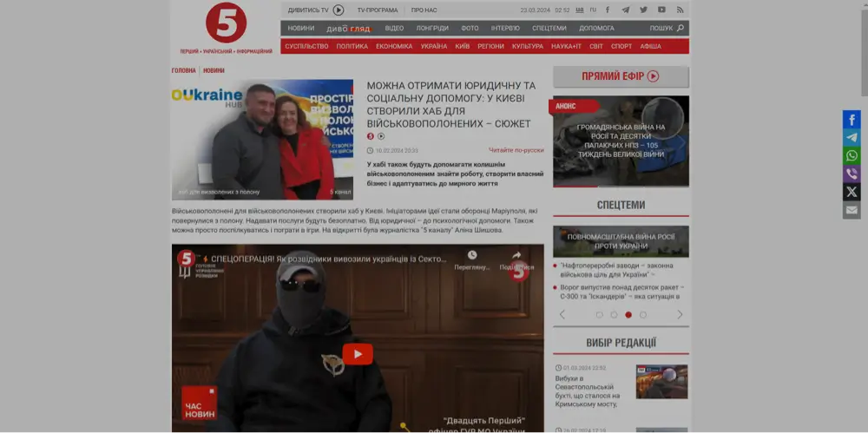
Task: Open Пошук search in navigation bar
Action: 666,29
